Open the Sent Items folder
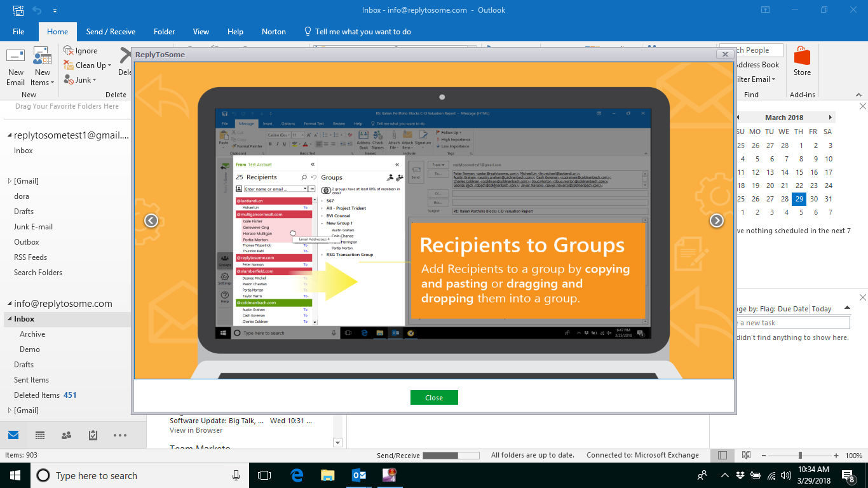The width and height of the screenshot is (868, 488). tap(31, 380)
